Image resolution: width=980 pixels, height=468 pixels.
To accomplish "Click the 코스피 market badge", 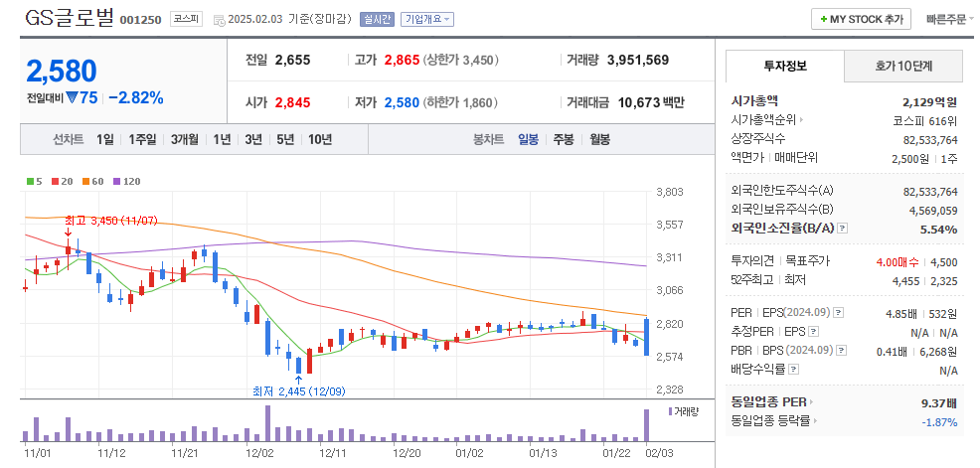I will [186, 19].
